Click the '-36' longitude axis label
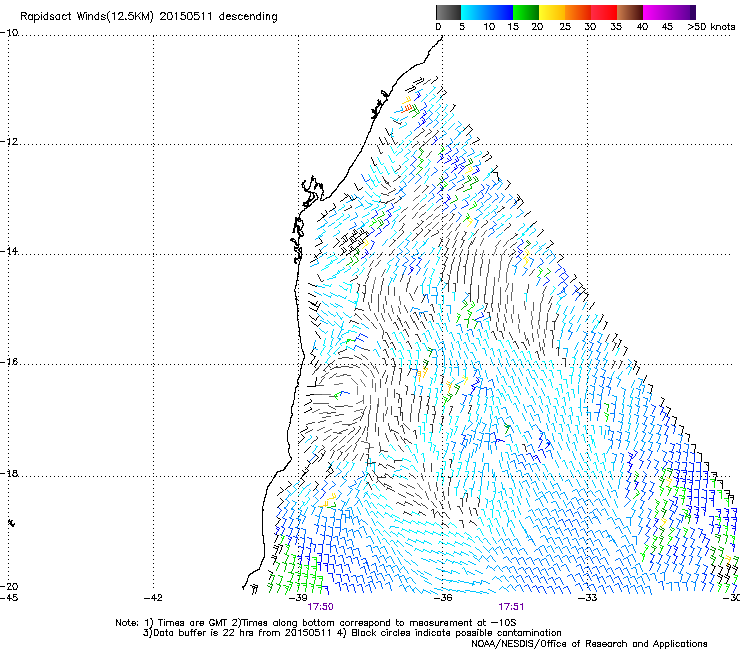Screen dimensions: 740x650 click(x=443, y=598)
